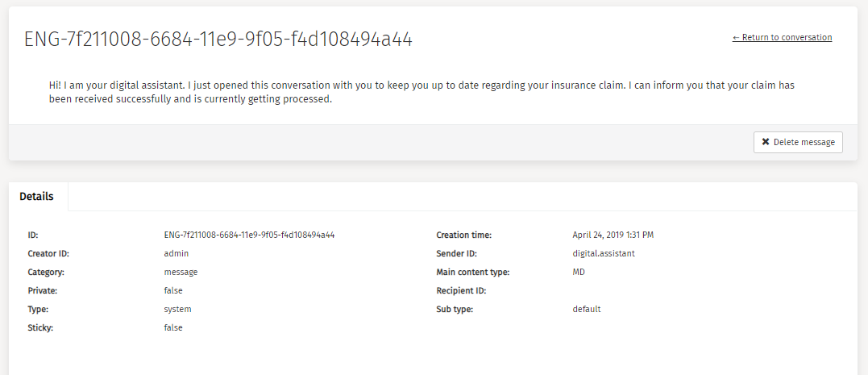The height and width of the screenshot is (375, 868).
Task: Click the Sticky value false
Action: 173,328
